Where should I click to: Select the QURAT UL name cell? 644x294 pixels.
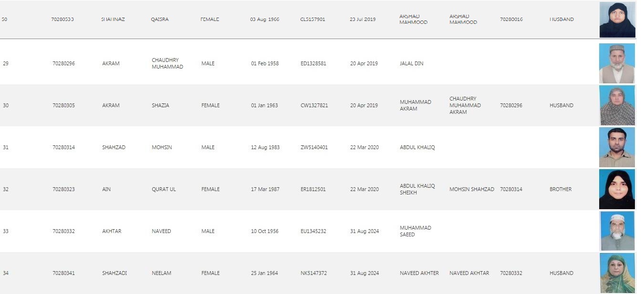[x=164, y=189]
